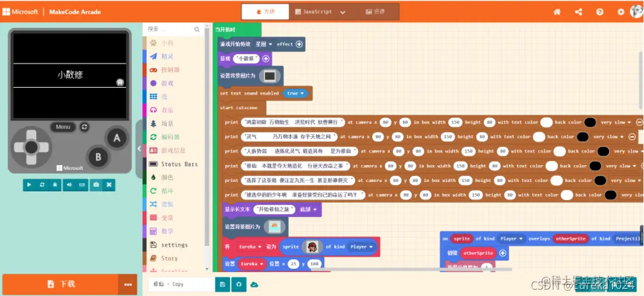Collapse first print block with minus icon
Viewport: 644px width, 296px height.
639,122
